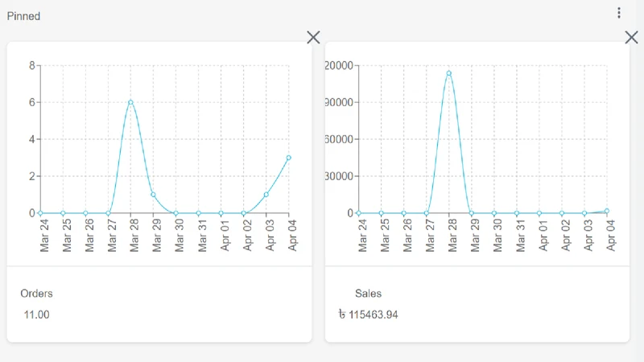The height and width of the screenshot is (362, 644).
Task: Click the Orders total value 11.00
Action: tap(36, 315)
